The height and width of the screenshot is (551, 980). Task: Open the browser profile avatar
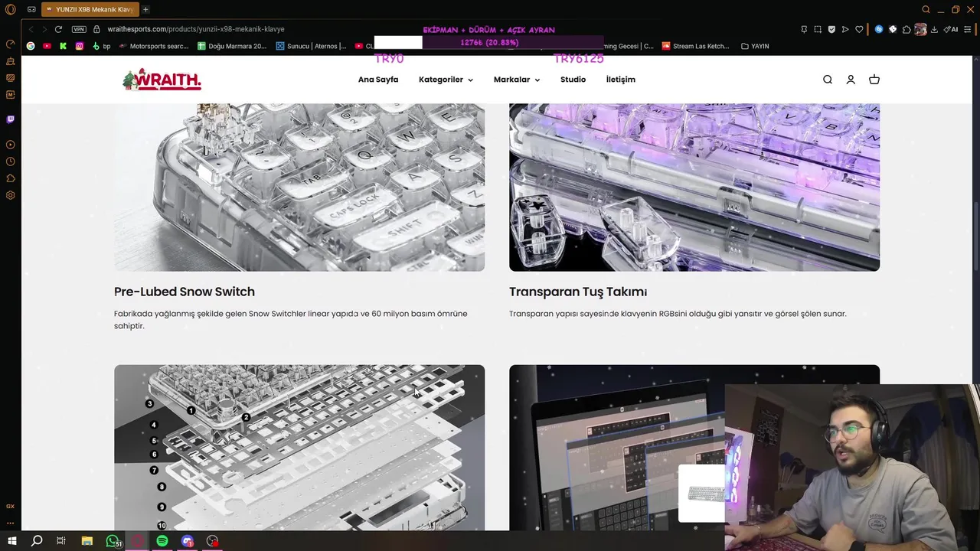click(920, 29)
